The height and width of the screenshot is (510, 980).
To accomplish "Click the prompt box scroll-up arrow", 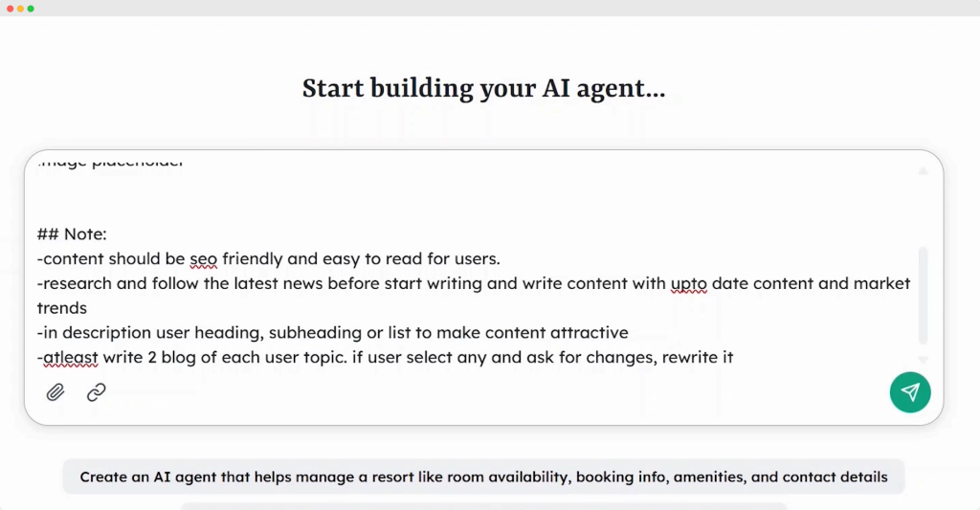I will point(923,171).
